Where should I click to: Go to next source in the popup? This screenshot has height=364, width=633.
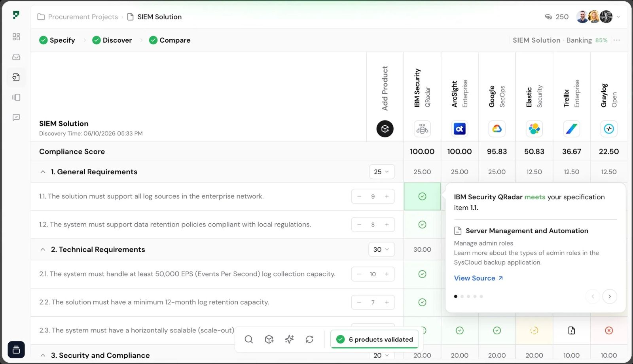coord(610,296)
